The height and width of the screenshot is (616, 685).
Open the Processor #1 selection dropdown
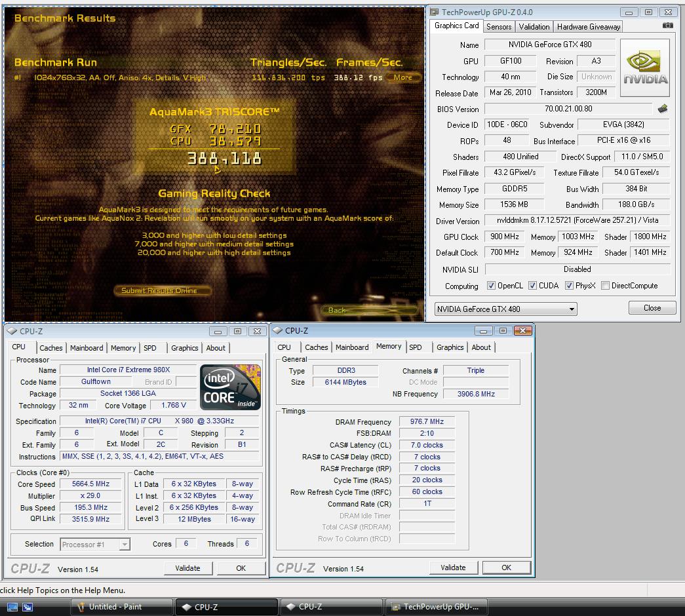(95, 545)
